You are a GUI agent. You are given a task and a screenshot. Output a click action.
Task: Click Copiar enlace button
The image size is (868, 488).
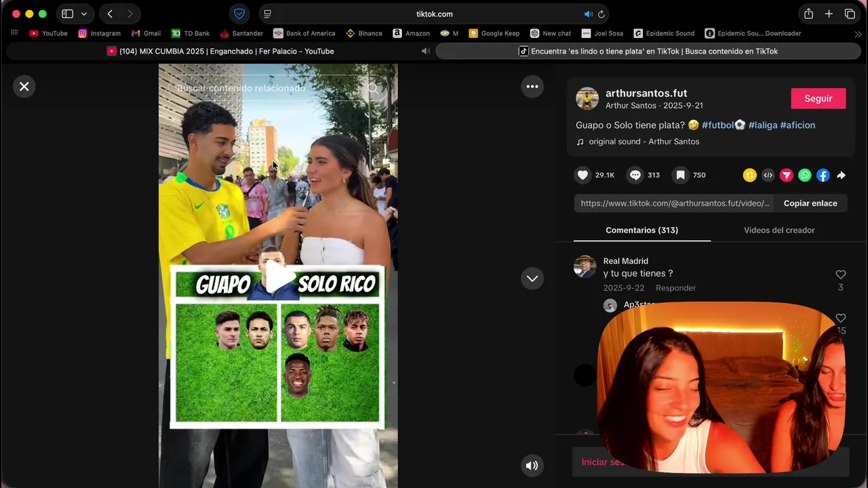[x=810, y=203]
